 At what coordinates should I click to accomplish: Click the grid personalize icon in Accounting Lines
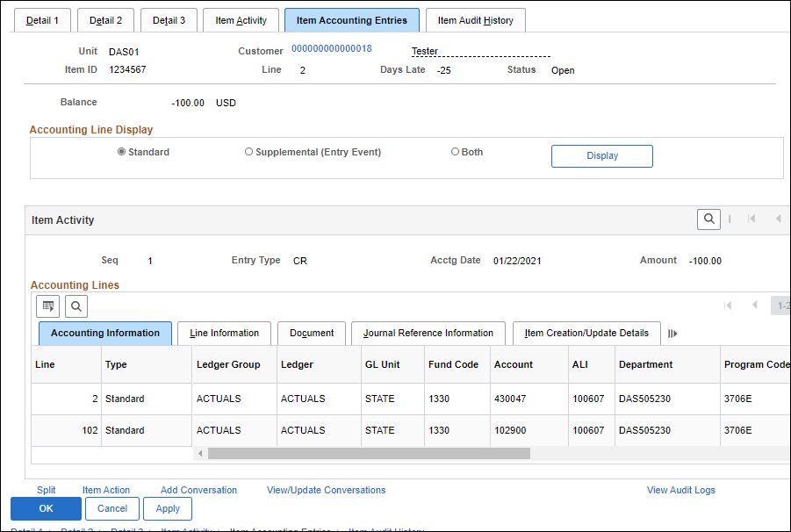point(47,306)
